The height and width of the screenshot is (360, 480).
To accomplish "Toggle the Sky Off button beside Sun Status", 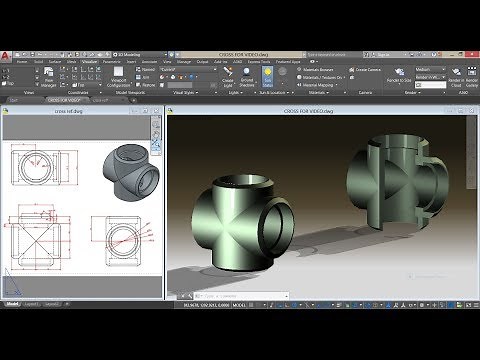I will pos(282,76).
